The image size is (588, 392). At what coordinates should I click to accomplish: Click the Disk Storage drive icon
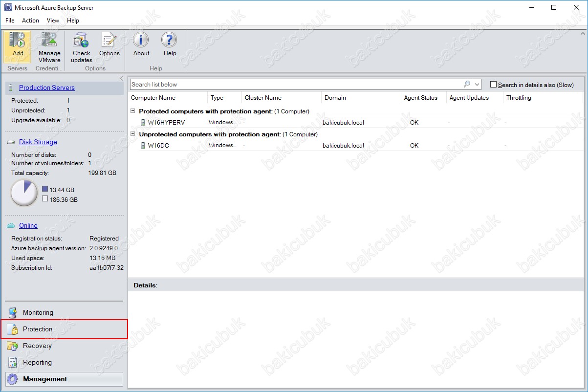click(x=11, y=142)
